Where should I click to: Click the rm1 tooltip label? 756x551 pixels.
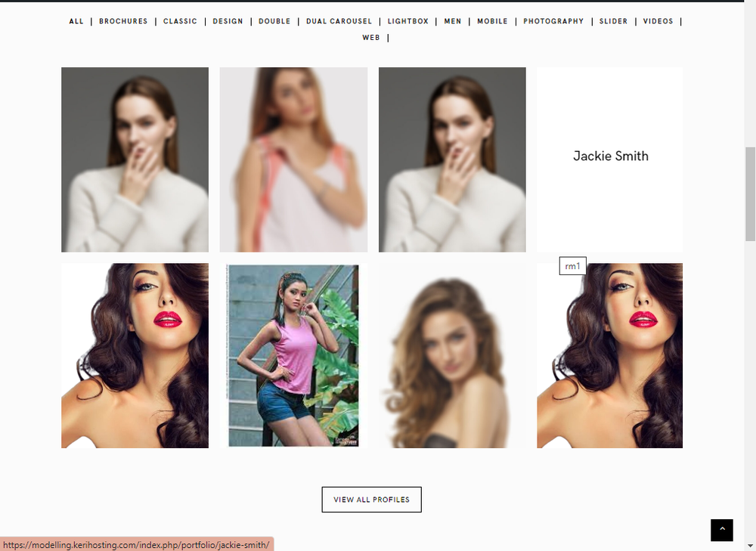(573, 266)
